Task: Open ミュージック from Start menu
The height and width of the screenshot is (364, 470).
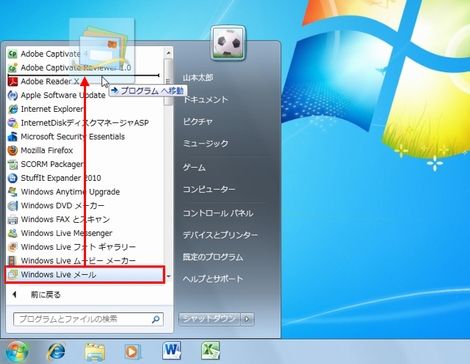Action: (205, 144)
